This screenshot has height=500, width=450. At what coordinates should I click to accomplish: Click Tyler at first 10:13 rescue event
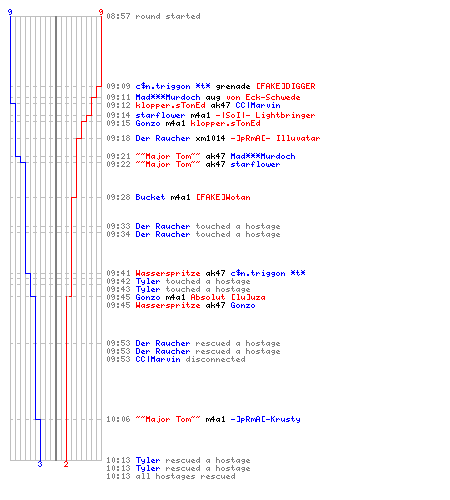click(x=148, y=460)
